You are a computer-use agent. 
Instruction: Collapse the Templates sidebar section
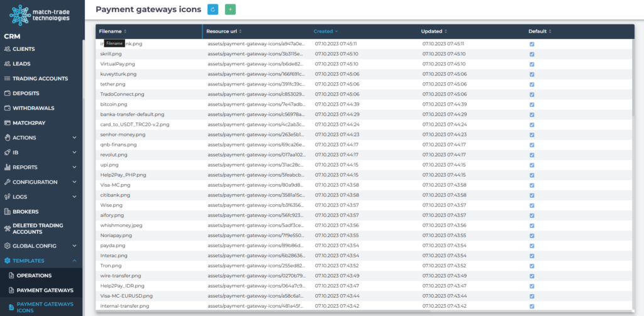[x=74, y=260]
